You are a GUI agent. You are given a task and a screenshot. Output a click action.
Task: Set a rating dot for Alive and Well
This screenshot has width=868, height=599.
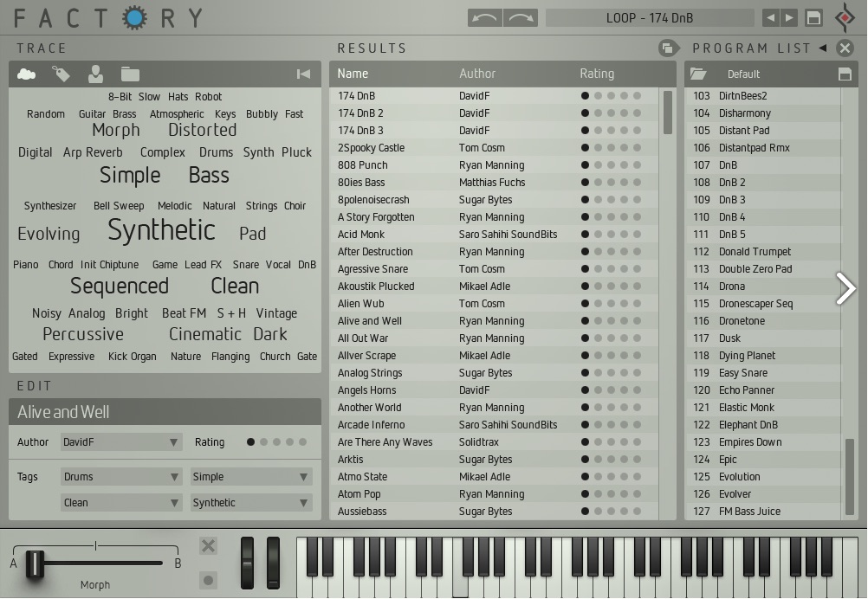[x=250, y=441]
